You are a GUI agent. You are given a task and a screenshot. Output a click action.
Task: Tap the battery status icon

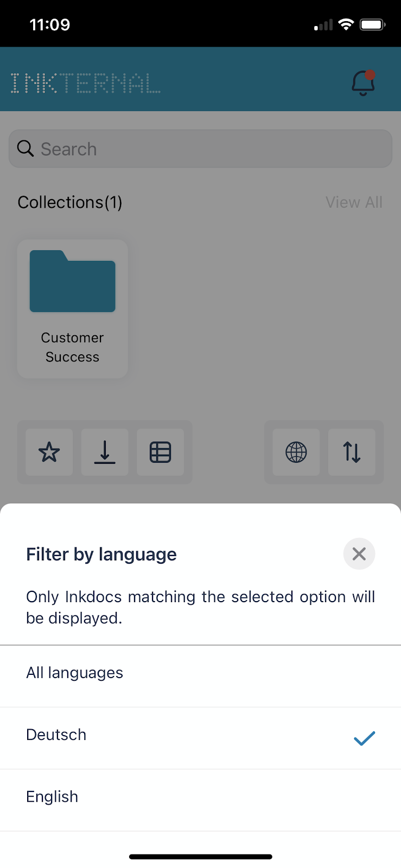point(373,24)
